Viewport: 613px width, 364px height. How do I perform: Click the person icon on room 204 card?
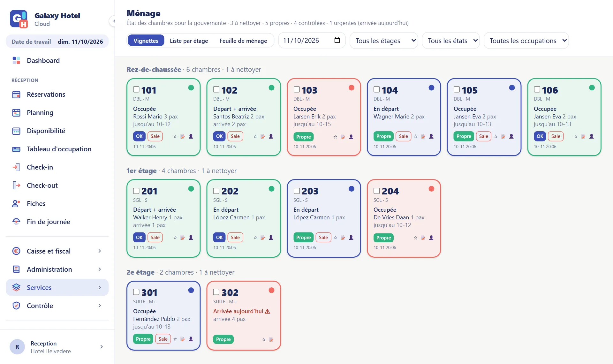pos(431,238)
